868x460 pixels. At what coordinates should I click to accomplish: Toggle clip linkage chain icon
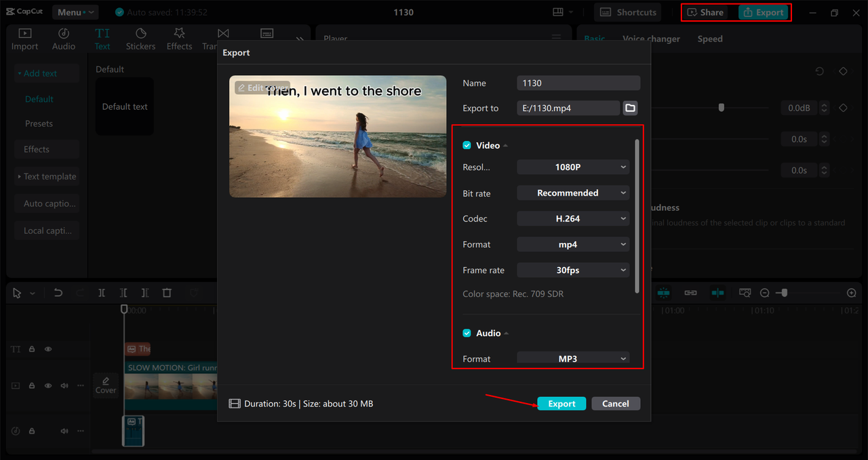point(690,293)
